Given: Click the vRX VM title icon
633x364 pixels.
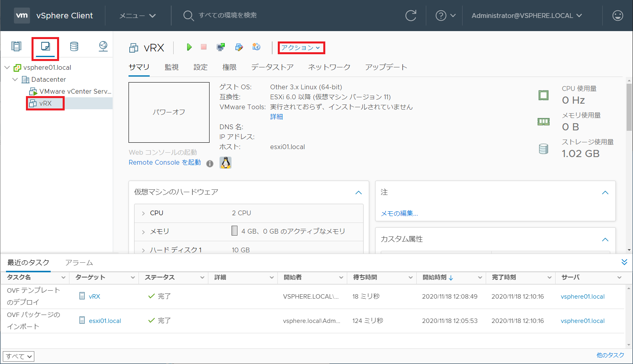Looking at the screenshot, I should pos(134,48).
